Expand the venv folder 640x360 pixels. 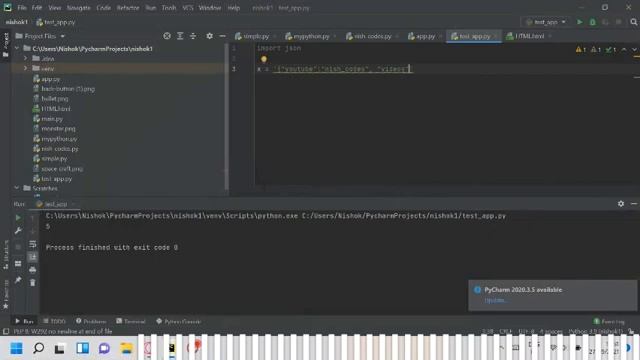tap(25, 68)
